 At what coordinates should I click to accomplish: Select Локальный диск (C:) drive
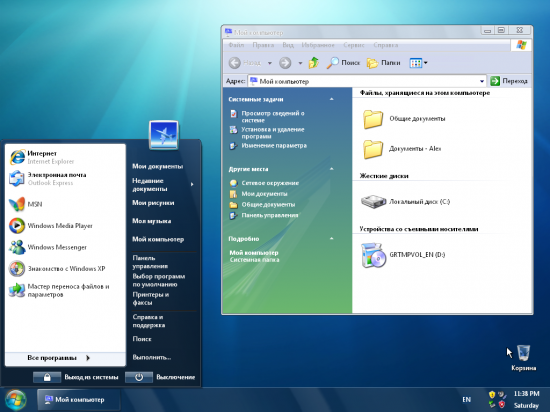pyautogui.click(x=405, y=202)
